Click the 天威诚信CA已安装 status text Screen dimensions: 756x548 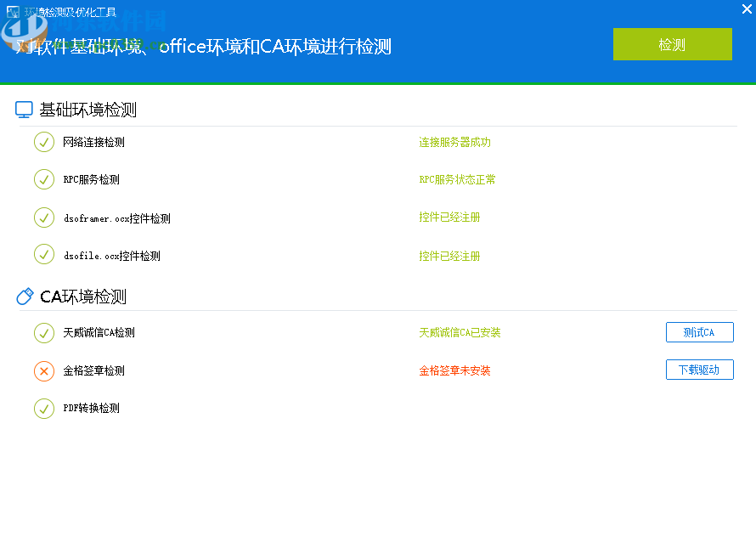460,332
